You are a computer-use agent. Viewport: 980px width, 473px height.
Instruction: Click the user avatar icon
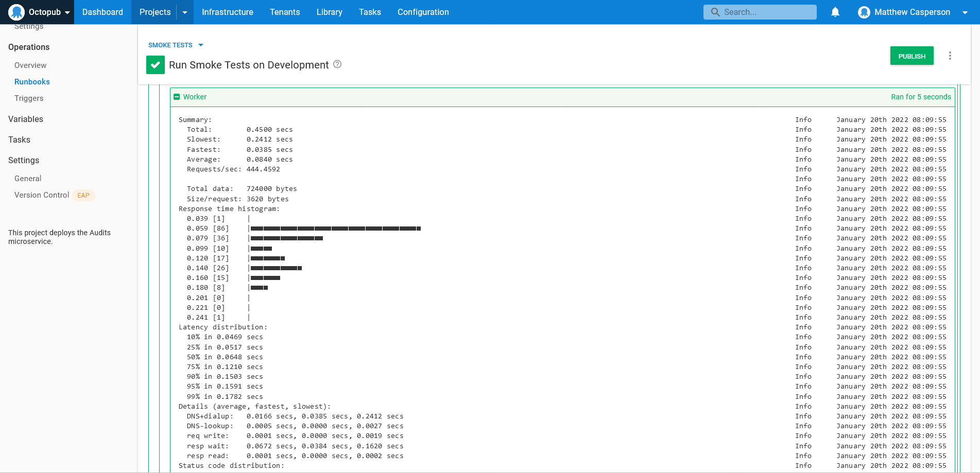(x=864, y=12)
